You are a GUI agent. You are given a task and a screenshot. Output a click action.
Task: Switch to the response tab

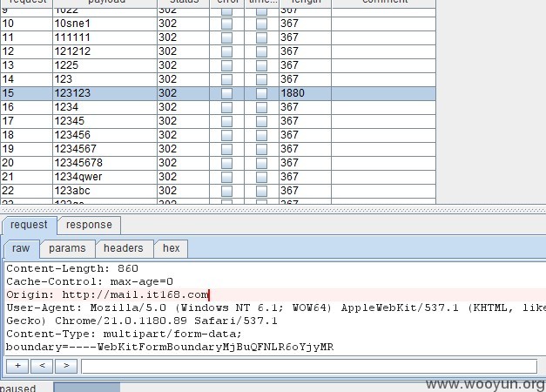(89, 225)
